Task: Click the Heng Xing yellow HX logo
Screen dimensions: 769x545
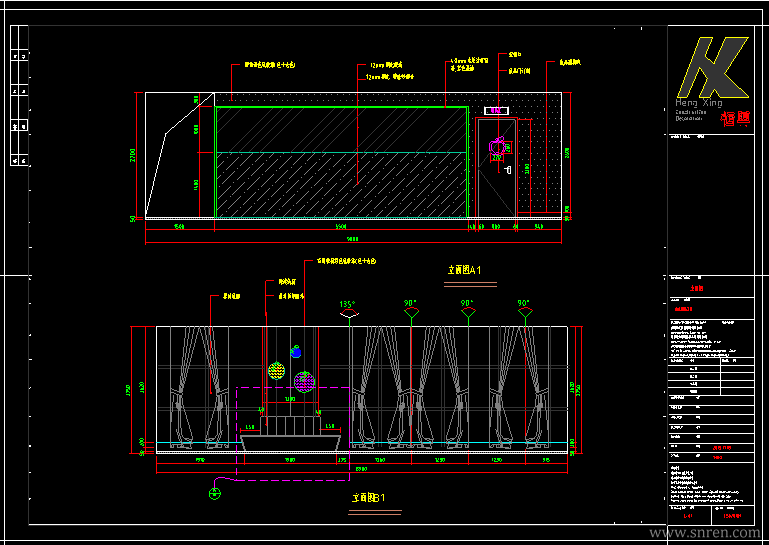Action: 713,67
